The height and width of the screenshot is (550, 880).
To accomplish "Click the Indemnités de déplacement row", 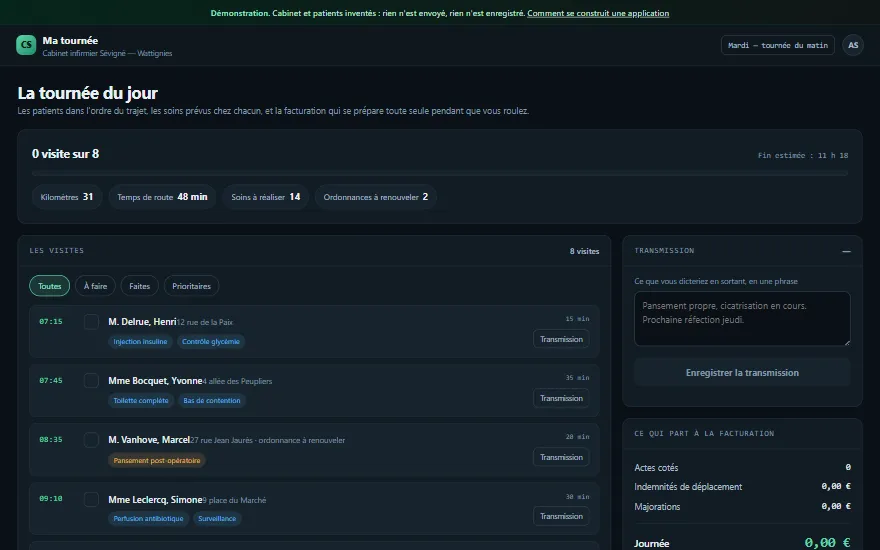I will coord(742,487).
